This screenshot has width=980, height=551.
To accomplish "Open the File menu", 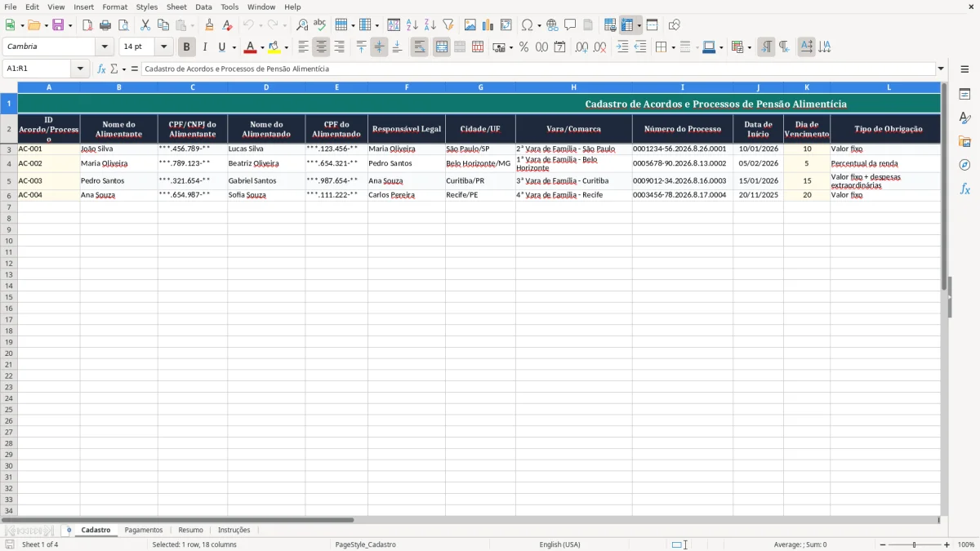I will (x=11, y=7).
